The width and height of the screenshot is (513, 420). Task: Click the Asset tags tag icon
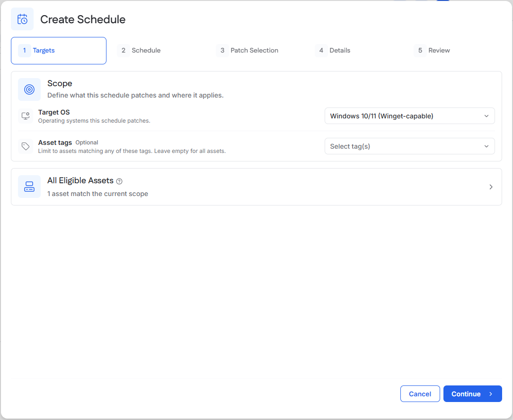click(26, 146)
